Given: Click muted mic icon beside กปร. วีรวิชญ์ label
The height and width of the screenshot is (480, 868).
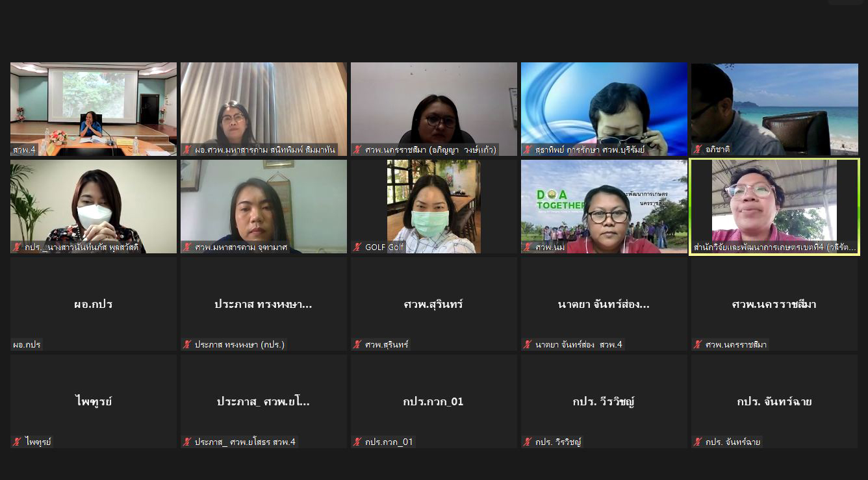Looking at the screenshot, I should tap(528, 442).
